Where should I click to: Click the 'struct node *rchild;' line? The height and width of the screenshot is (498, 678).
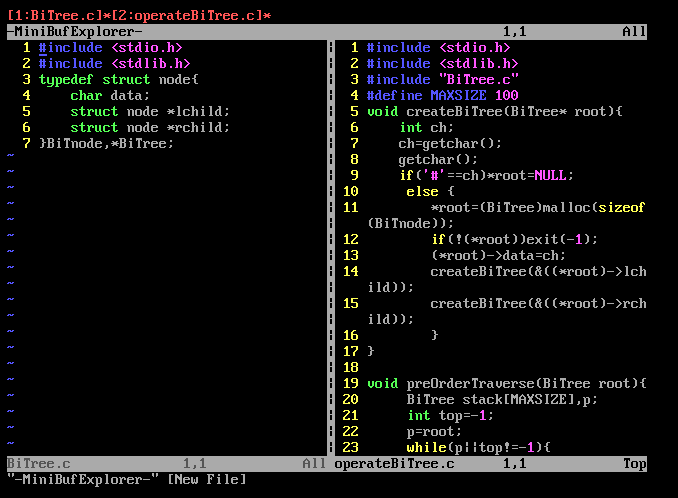click(150, 128)
